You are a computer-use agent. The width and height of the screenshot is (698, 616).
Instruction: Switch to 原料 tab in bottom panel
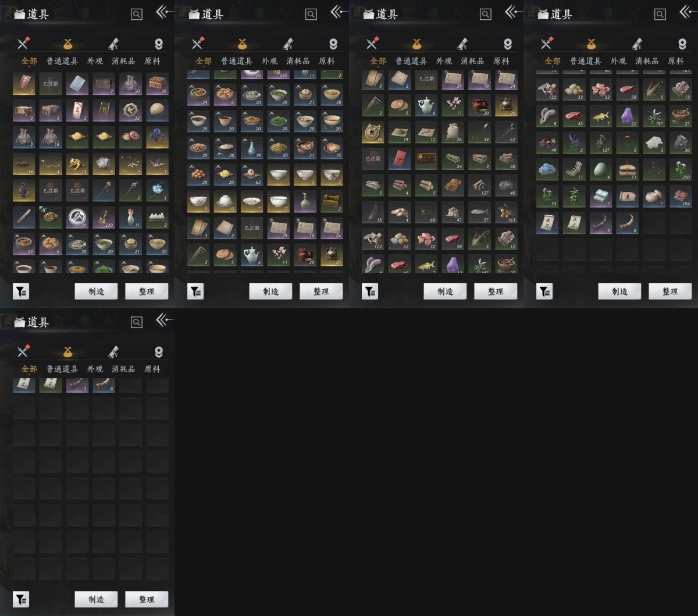[x=152, y=369]
